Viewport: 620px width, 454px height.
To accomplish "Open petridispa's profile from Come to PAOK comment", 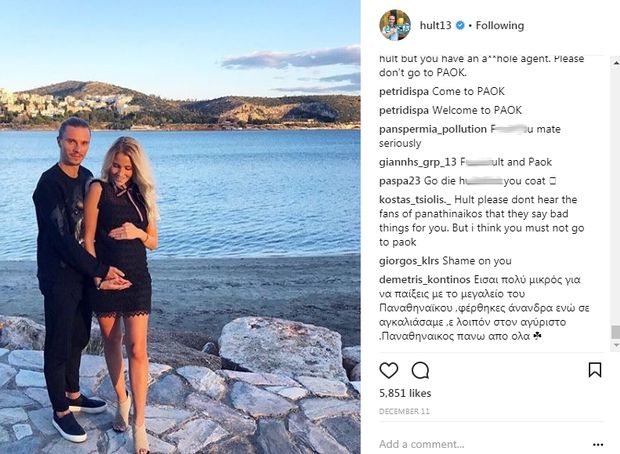I will [404, 91].
